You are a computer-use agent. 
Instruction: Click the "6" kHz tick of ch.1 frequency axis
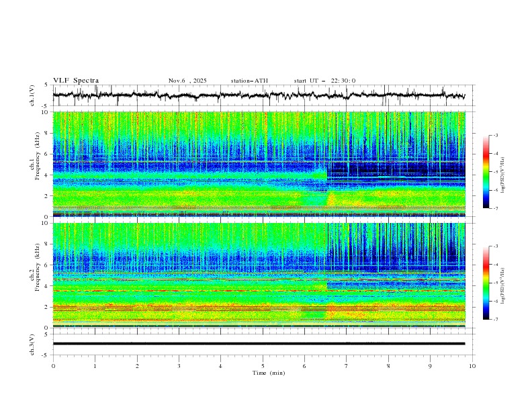click(47, 154)
